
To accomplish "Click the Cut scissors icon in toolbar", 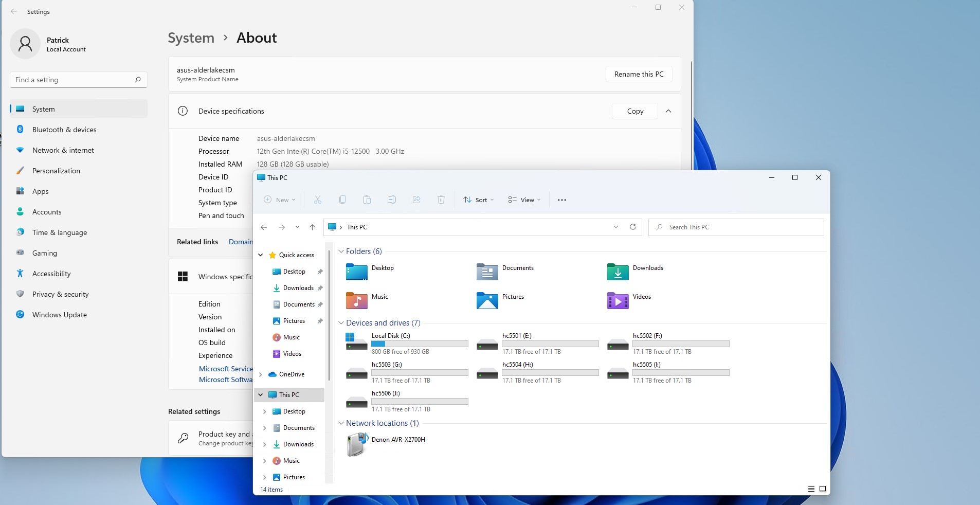I will pyautogui.click(x=318, y=200).
